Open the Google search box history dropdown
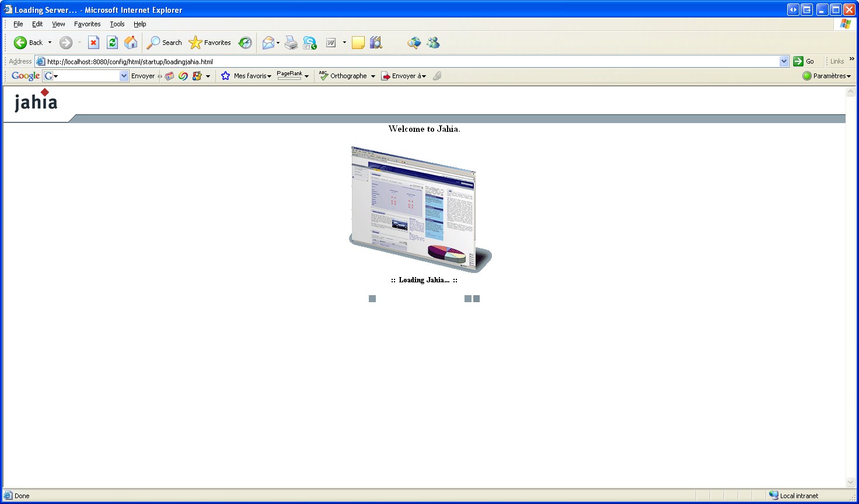The width and height of the screenshot is (859, 504). click(x=124, y=76)
